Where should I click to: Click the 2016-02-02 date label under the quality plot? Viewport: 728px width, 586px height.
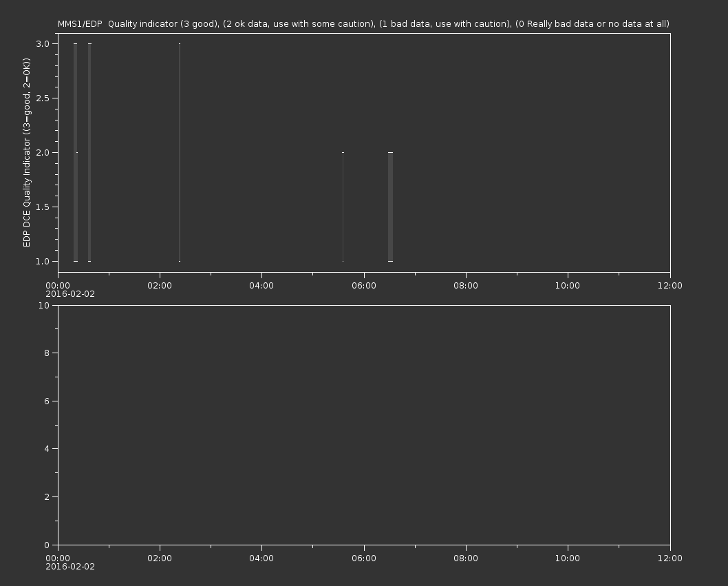click(70, 294)
